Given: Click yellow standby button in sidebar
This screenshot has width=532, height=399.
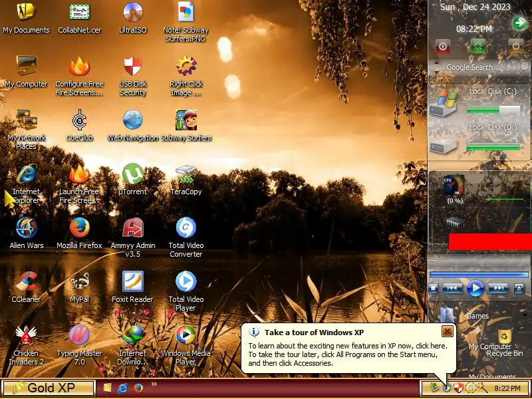Looking at the screenshot, I should [515, 46].
